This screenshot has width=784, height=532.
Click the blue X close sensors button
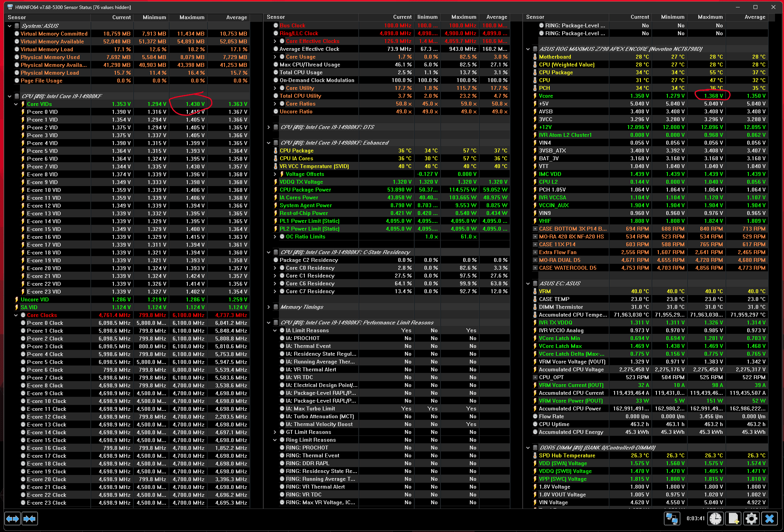tap(769, 519)
